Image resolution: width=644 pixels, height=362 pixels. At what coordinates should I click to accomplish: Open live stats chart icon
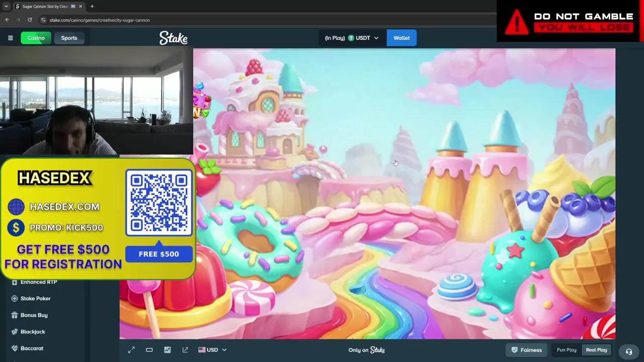[167, 350]
